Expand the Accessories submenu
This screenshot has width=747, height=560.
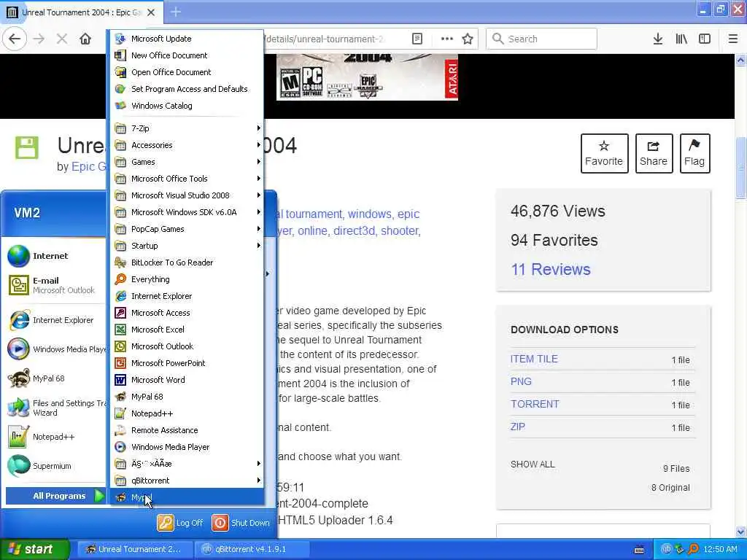coord(187,145)
